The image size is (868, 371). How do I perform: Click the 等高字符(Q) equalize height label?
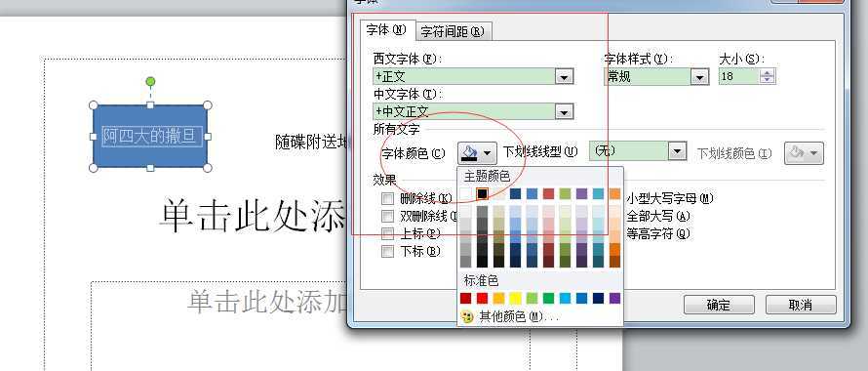(x=658, y=234)
